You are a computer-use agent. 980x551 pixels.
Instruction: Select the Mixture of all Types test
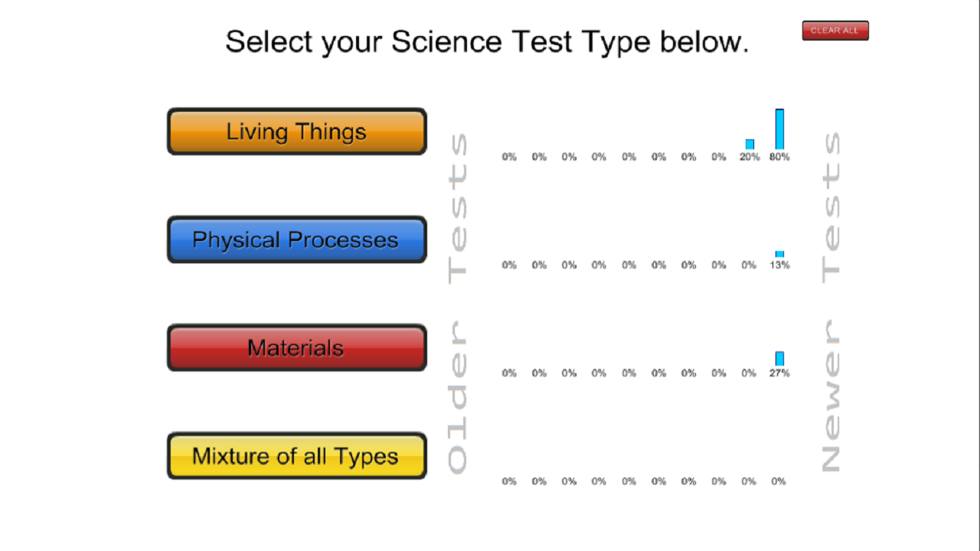[297, 455]
